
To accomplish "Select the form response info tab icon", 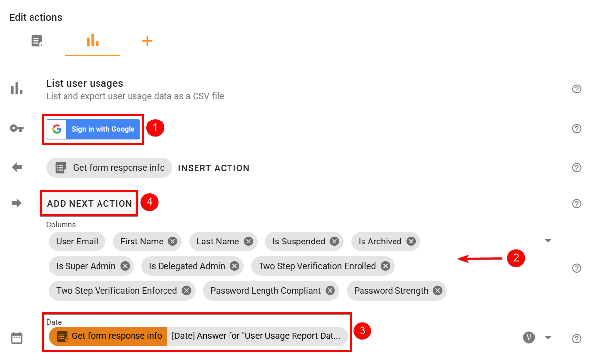I will pos(36,41).
